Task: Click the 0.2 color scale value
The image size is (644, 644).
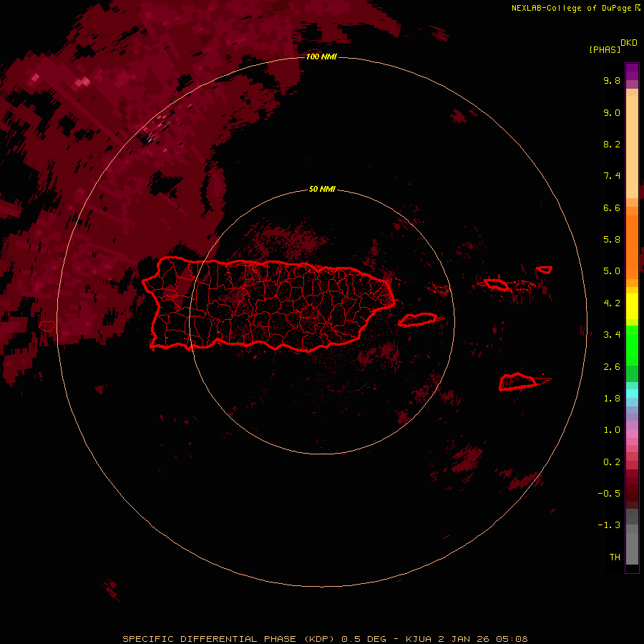Action: (612, 462)
